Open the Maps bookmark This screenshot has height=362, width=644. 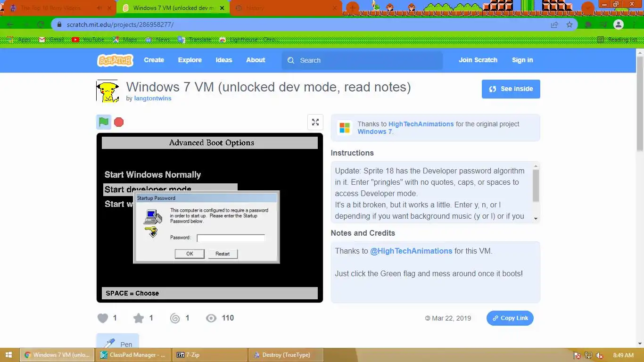pyautogui.click(x=125, y=40)
